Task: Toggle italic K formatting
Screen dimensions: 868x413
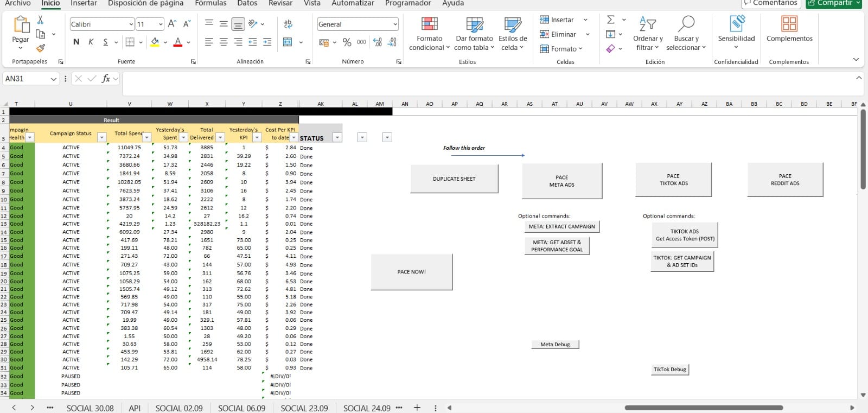Action: (91, 42)
